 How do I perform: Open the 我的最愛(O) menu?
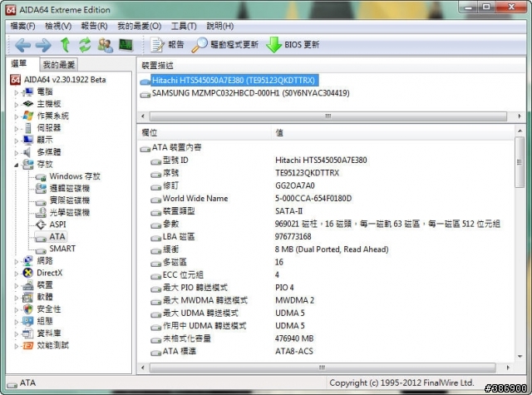[139, 26]
